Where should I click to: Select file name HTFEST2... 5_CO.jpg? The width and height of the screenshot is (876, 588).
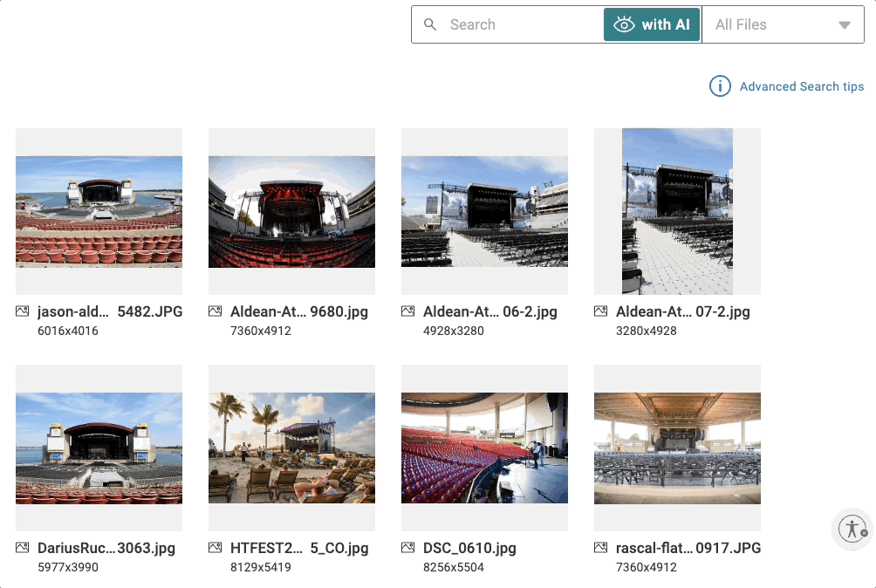pos(299,548)
